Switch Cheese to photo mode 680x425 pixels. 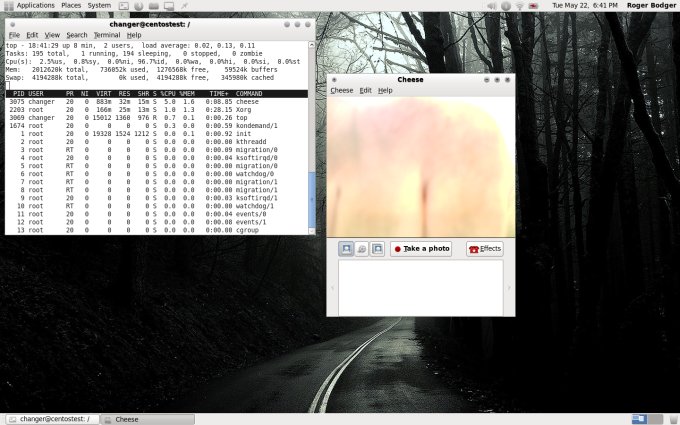(346, 248)
